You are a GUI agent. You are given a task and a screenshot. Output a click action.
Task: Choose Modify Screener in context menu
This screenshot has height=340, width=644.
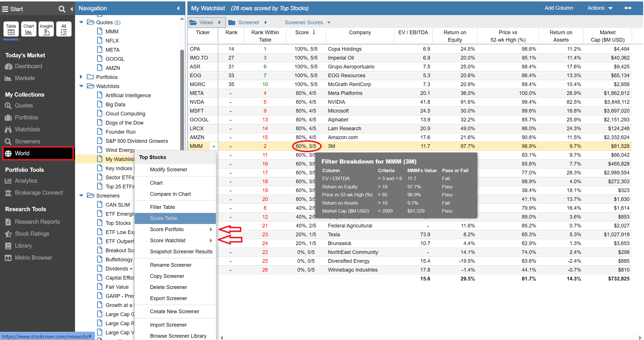tap(169, 170)
